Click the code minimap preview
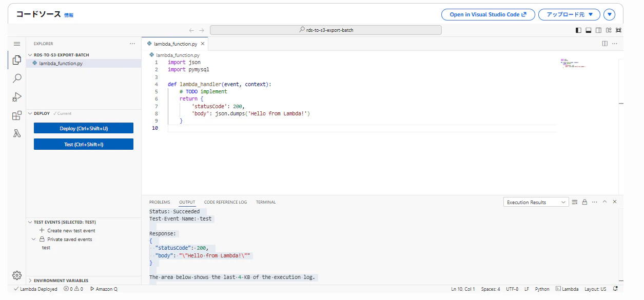This screenshot has width=644, height=300. [573, 64]
